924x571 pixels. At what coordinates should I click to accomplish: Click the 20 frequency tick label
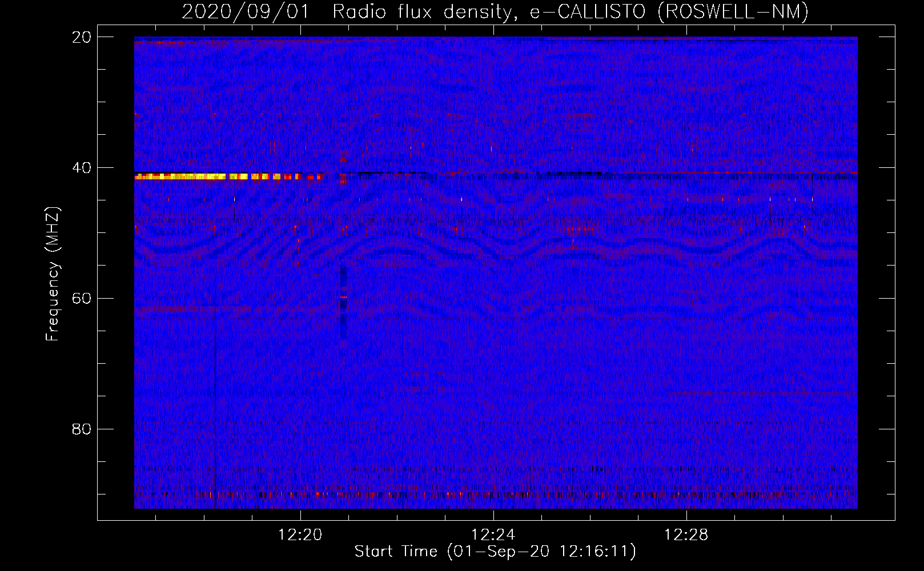[x=82, y=37]
